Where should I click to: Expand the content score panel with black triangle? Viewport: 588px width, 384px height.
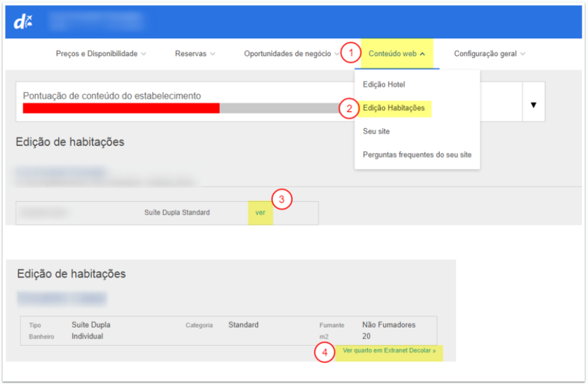(x=533, y=105)
